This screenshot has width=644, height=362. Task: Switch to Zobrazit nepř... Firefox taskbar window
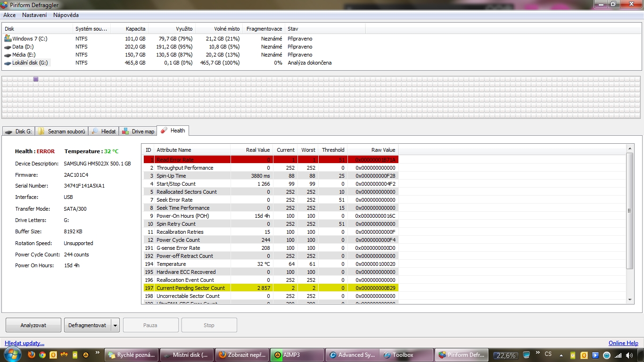click(x=242, y=355)
